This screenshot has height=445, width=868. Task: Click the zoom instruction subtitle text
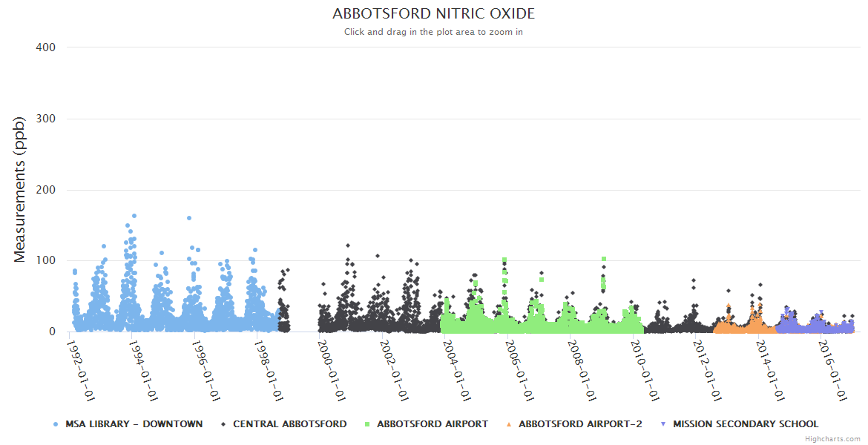[x=433, y=32]
